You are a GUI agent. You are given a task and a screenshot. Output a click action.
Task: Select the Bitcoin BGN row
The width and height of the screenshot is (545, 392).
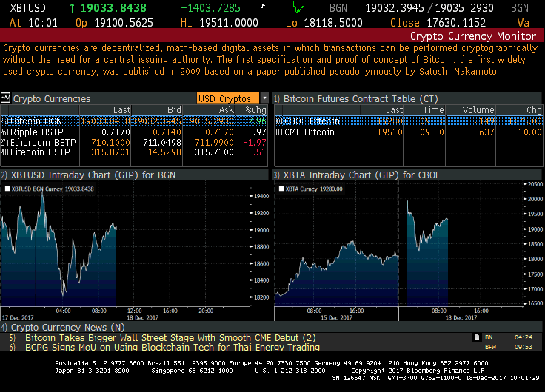(134, 121)
